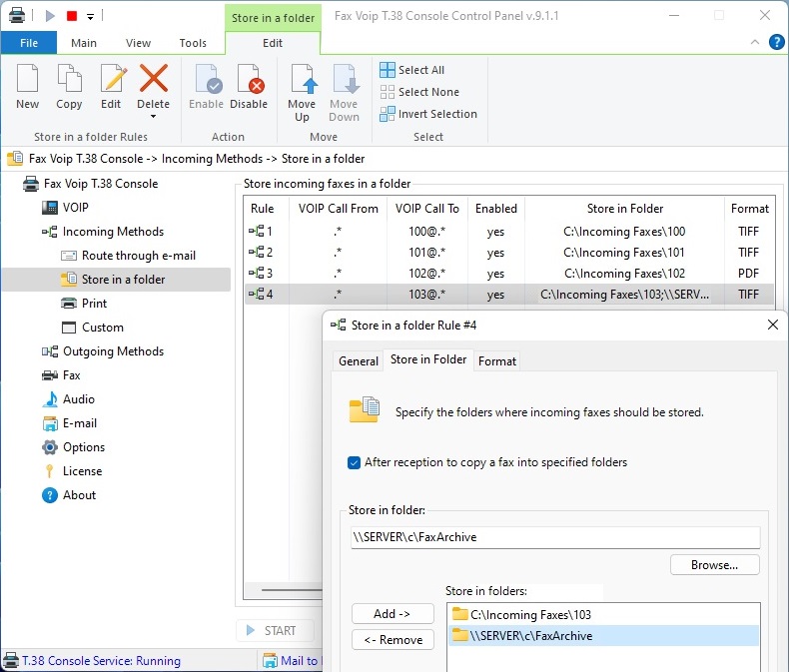The height and width of the screenshot is (672, 789).
Task: Click the blue help question mark icon
Action: 776,42
